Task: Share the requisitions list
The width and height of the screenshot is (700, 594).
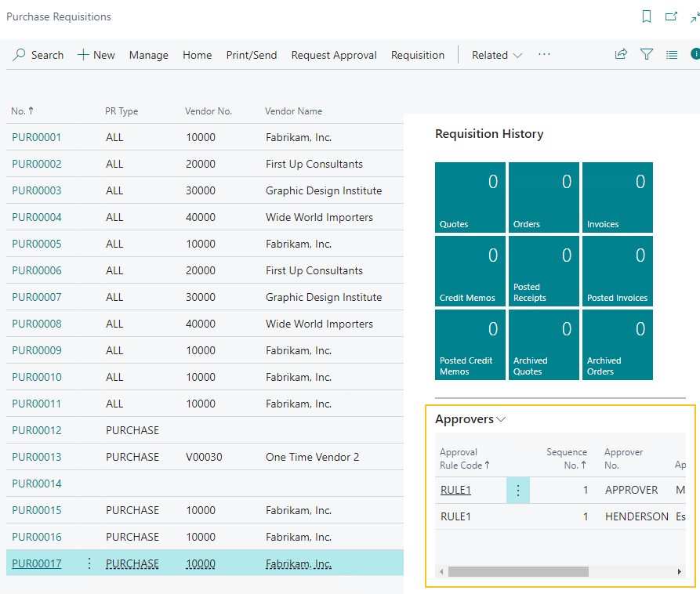Action: point(621,54)
